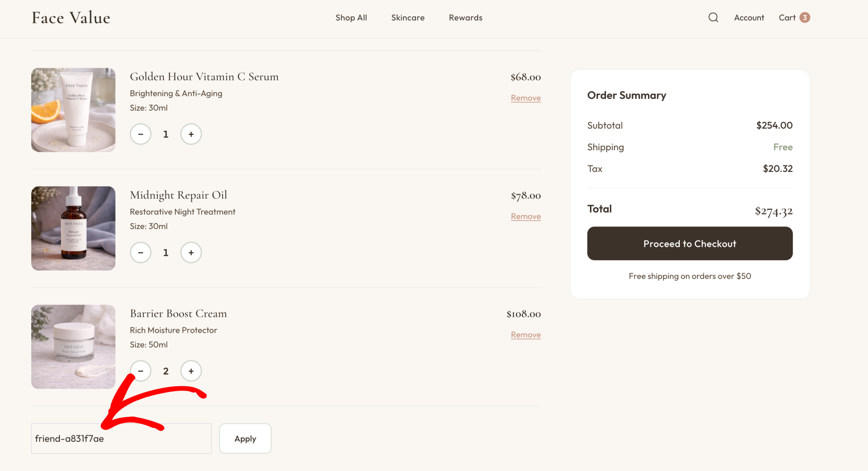Viewport: 868px width, 471px height.
Task: Decrease Barrier Boost Cream quantity
Action: tap(141, 371)
